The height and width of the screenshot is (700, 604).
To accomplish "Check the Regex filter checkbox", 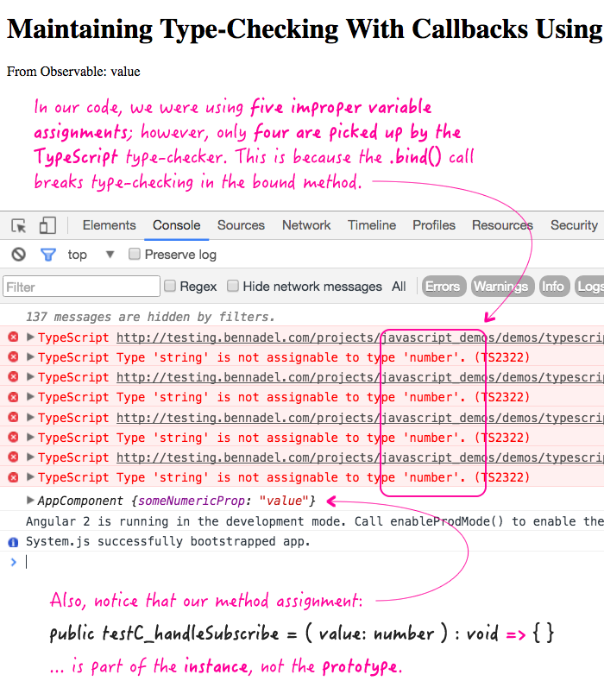I will point(170,287).
